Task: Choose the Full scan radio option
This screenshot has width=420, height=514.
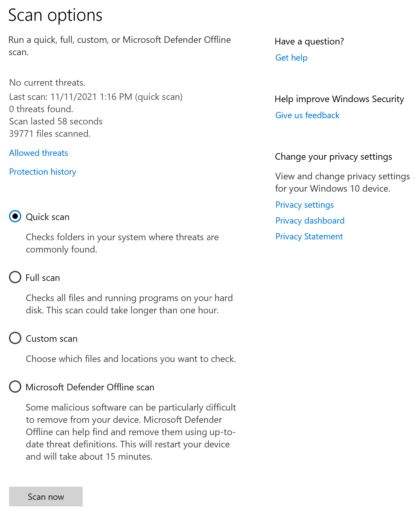Action: (15, 277)
